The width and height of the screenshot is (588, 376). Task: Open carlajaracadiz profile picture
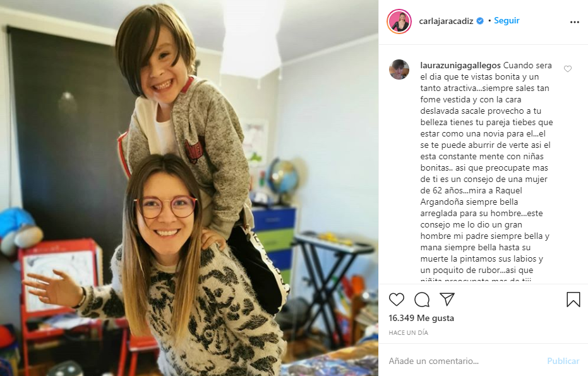click(x=399, y=21)
